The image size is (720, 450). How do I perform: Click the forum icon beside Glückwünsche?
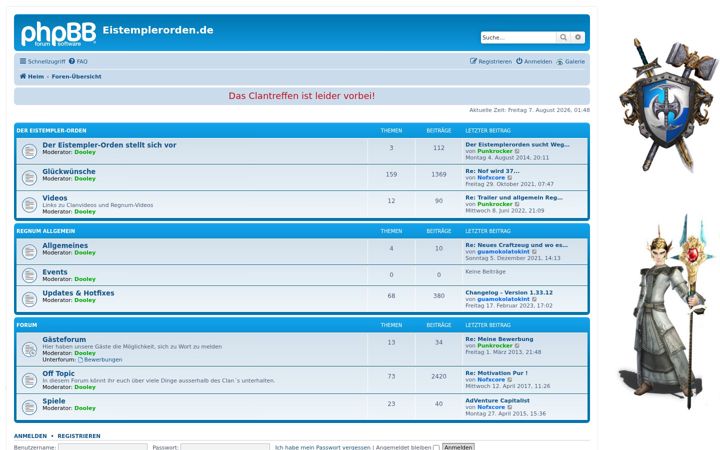pos(29,177)
